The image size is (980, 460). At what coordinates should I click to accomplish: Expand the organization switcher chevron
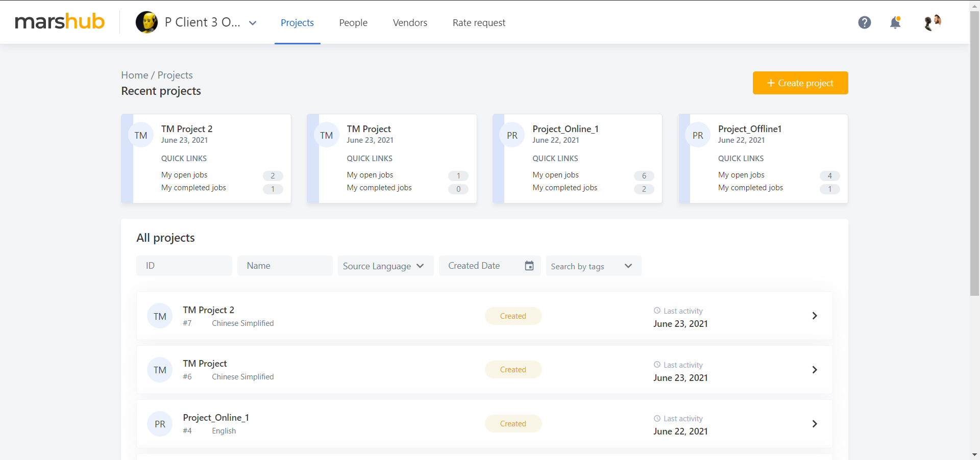click(253, 23)
